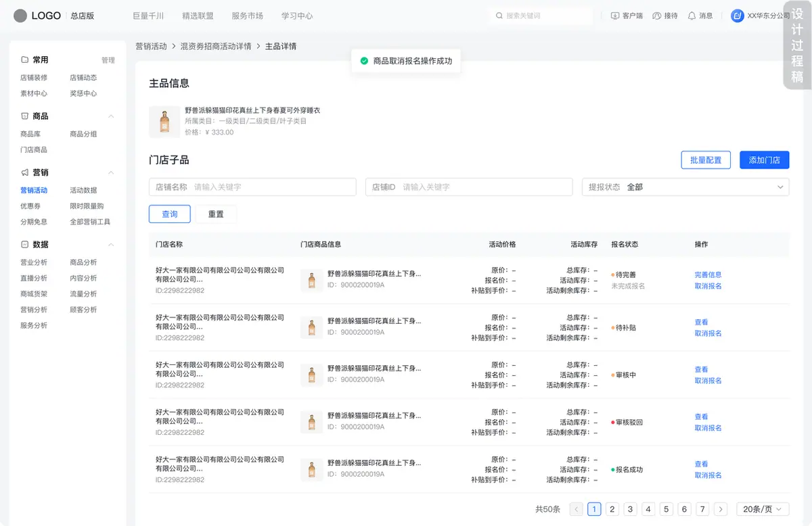Viewport: 812px width, 526px height.
Task: Go to next page arrow
Action: point(721,509)
